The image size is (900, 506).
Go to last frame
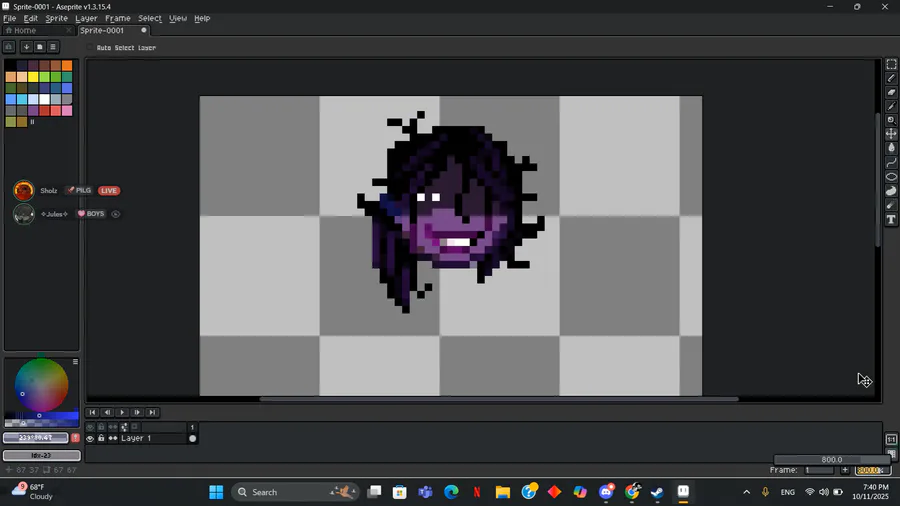pos(152,412)
